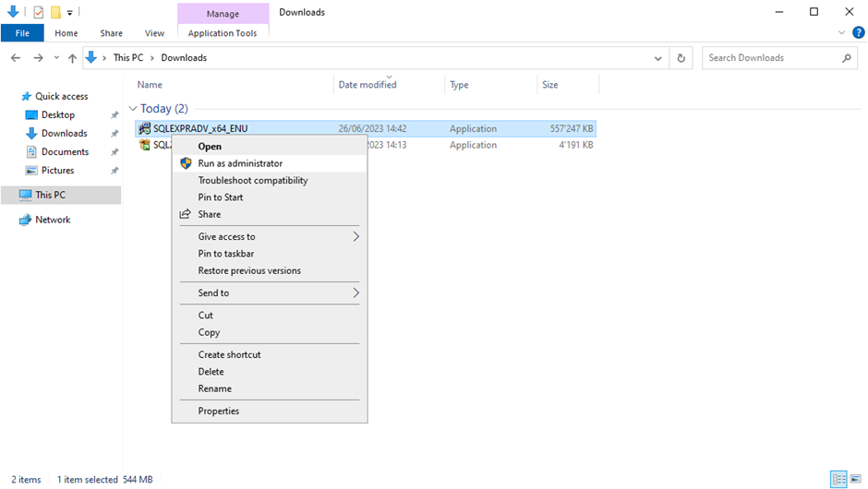Image resolution: width=868 pixels, height=489 pixels.
Task: Select the second SQL installer file icon
Action: pos(144,145)
